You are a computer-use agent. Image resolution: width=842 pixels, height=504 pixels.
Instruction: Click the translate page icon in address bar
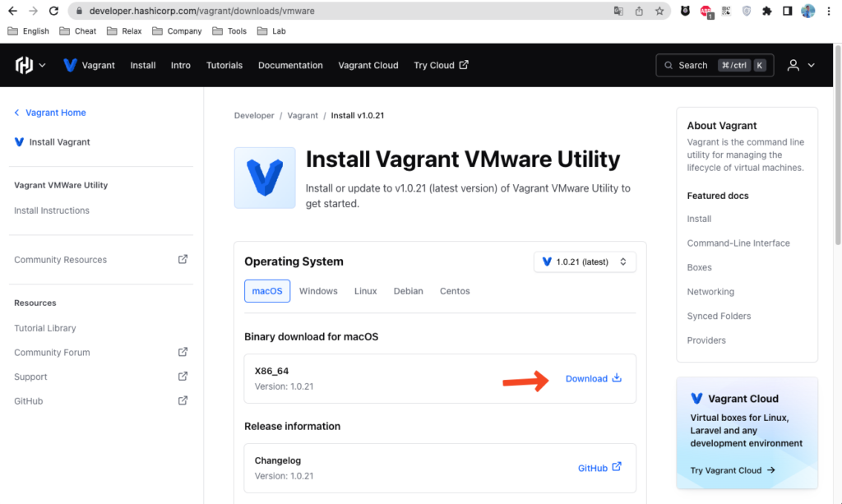(x=618, y=11)
